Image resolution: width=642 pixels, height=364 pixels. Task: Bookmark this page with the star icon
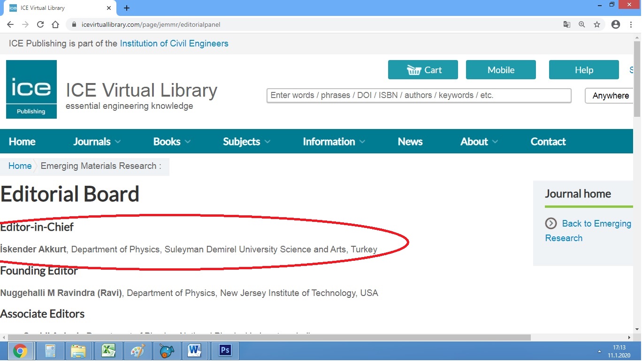tap(597, 24)
